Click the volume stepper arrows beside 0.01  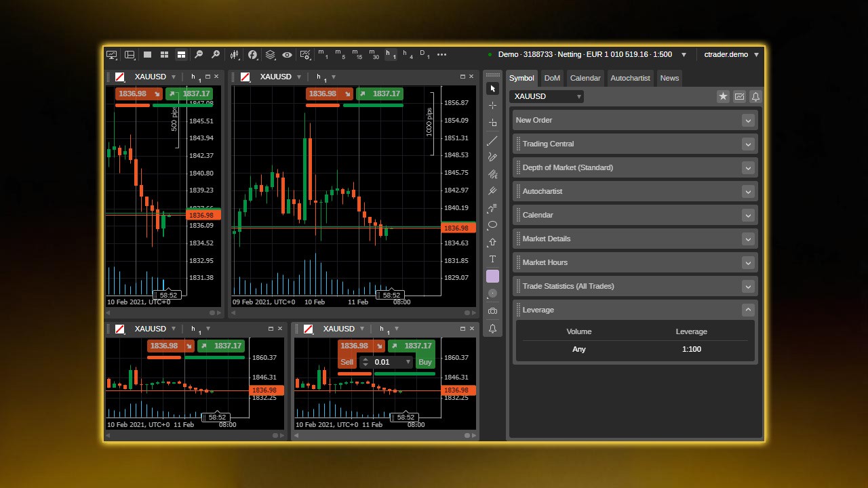click(x=365, y=362)
